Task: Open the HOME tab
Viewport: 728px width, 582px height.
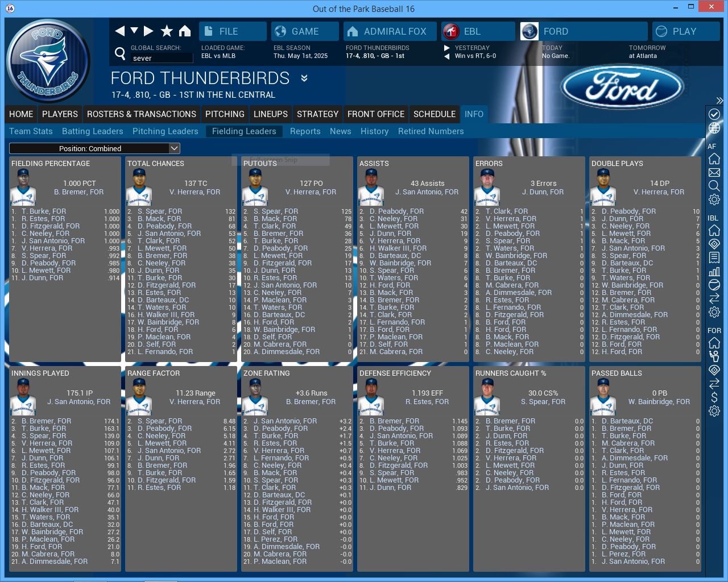Action: pyautogui.click(x=21, y=114)
